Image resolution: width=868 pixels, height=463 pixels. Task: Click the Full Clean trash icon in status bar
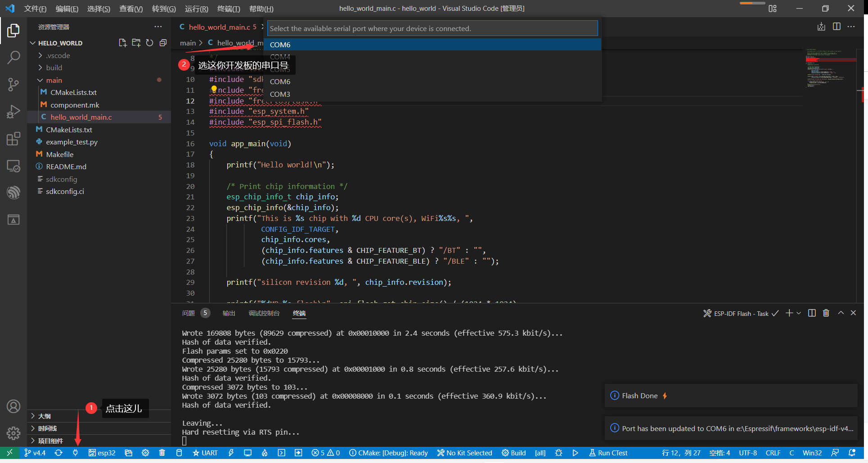point(162,453)
